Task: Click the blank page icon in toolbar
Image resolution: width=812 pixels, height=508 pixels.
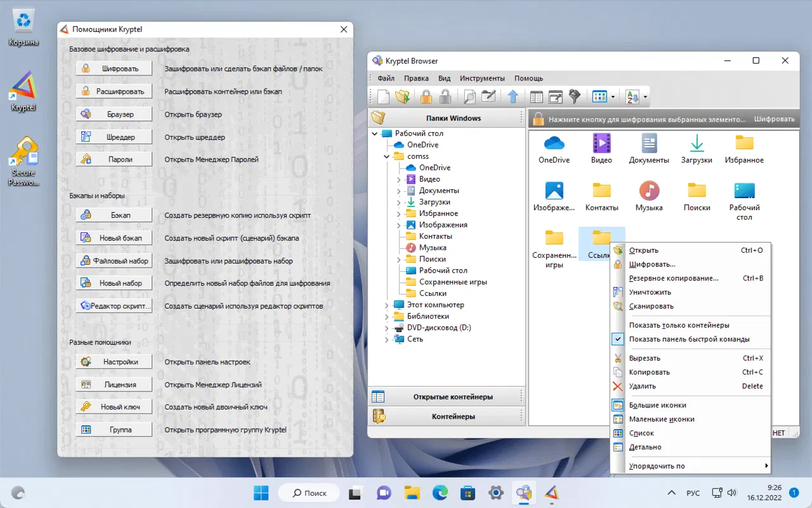Action: 383,97
